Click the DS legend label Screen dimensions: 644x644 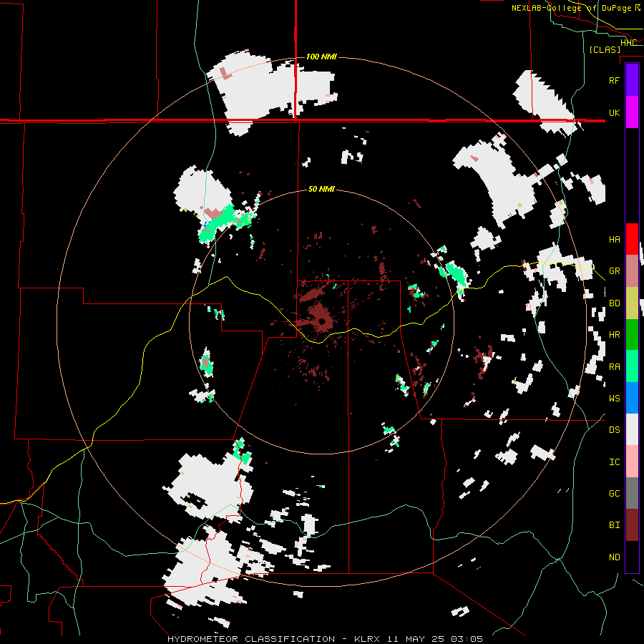[x=614, y=430]
